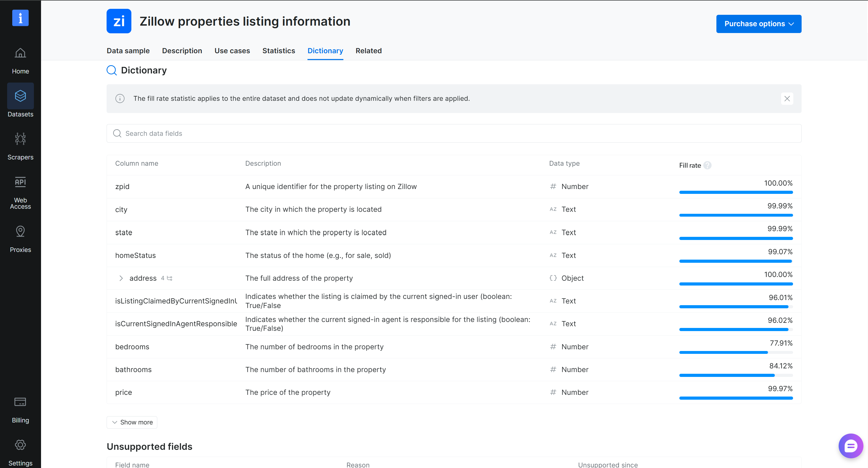
Task: Switch to the Statistics tab
Action: (279, 50)
